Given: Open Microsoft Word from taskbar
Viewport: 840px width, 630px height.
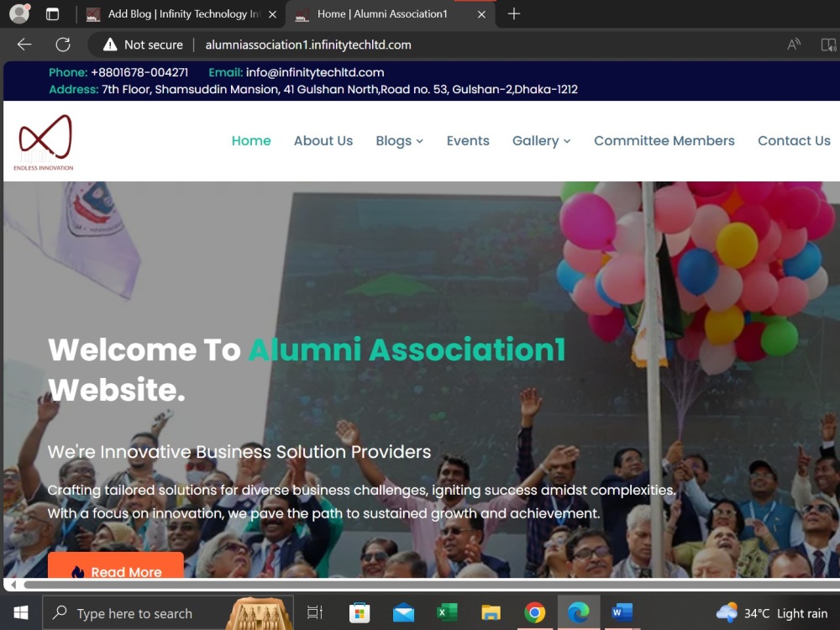Looking at the screenshot, I should point(622,612).
